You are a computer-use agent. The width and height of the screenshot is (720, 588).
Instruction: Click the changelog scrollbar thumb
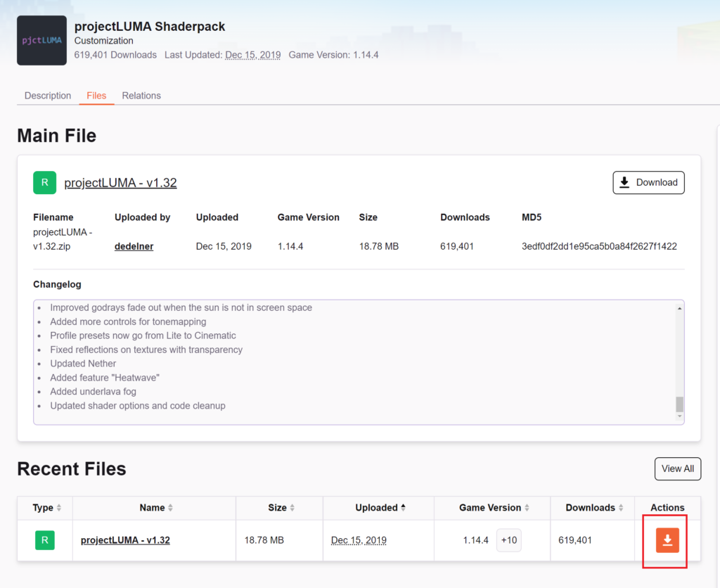[x=679, y=404]
